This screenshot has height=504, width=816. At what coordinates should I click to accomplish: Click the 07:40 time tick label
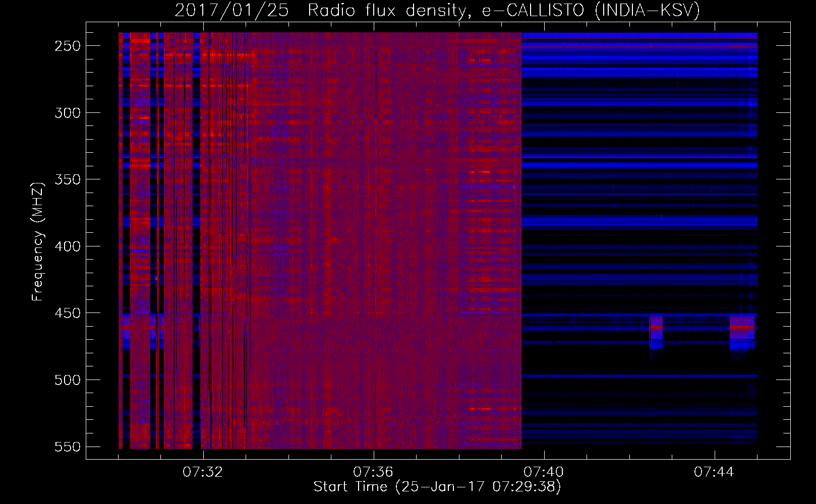[x=544, y=472]
